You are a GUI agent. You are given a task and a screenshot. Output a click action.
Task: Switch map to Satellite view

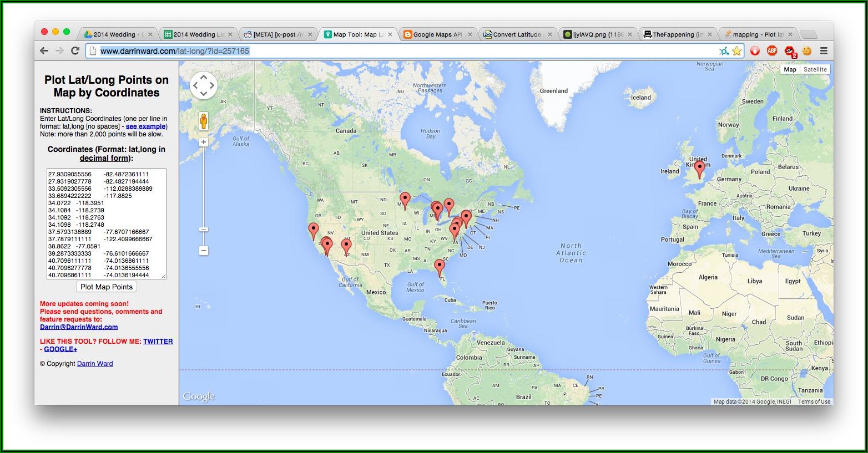coord(815,69)
